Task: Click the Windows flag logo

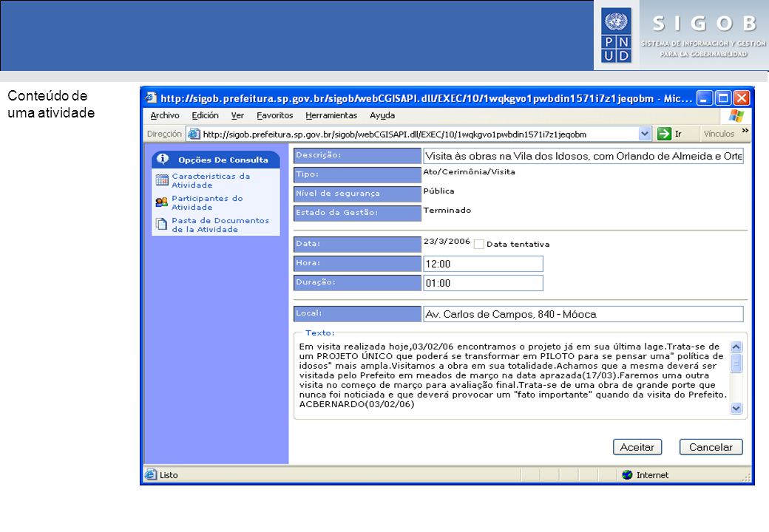Action: coord(736,115)
